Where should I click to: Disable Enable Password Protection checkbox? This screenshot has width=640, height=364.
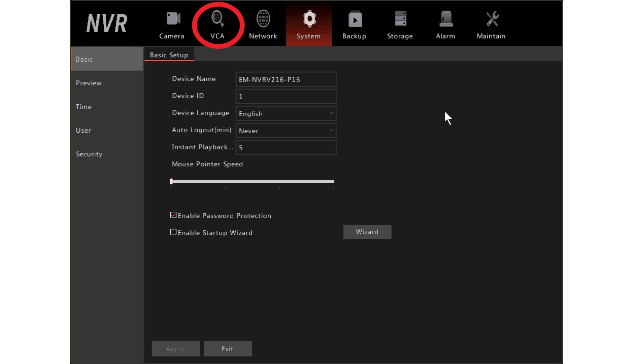pos(174,215)
